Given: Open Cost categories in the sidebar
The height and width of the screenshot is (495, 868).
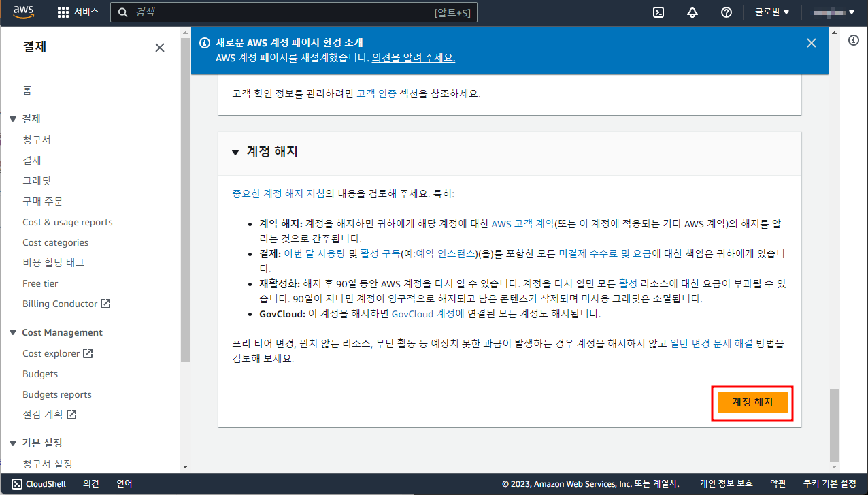Looking at the screenshot, I should [55, 242].
